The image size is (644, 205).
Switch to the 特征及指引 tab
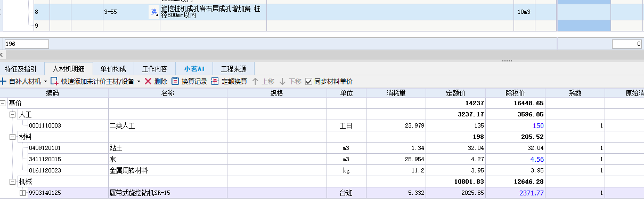21,69
